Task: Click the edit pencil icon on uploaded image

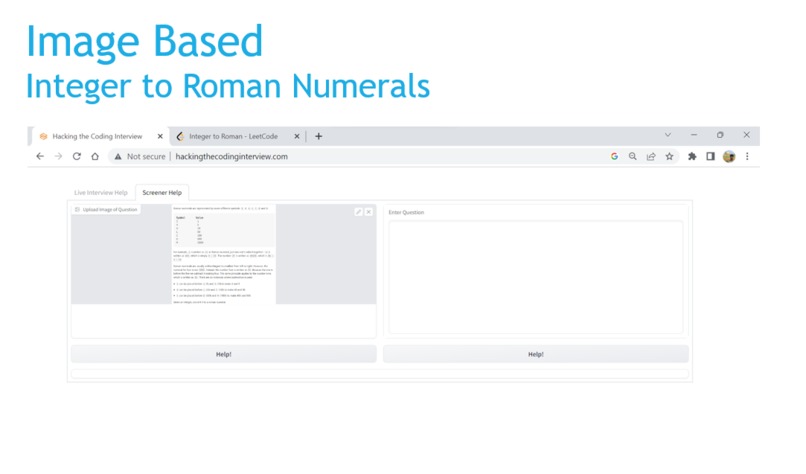Action: pos(359,212)
